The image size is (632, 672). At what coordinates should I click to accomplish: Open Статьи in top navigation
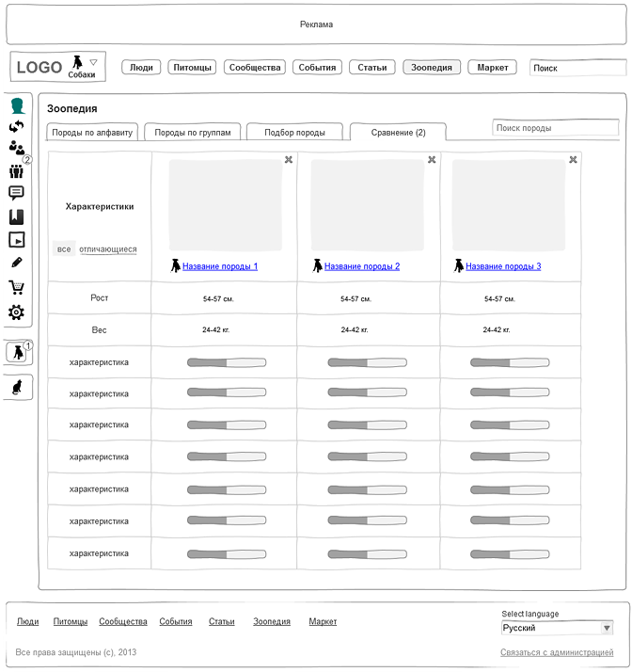372,67
